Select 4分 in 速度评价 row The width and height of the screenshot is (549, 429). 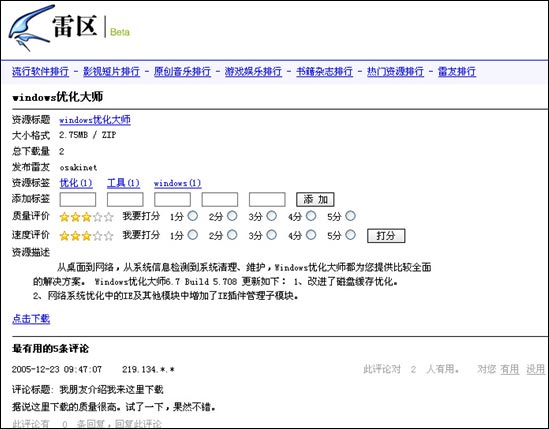pos(311,235)
